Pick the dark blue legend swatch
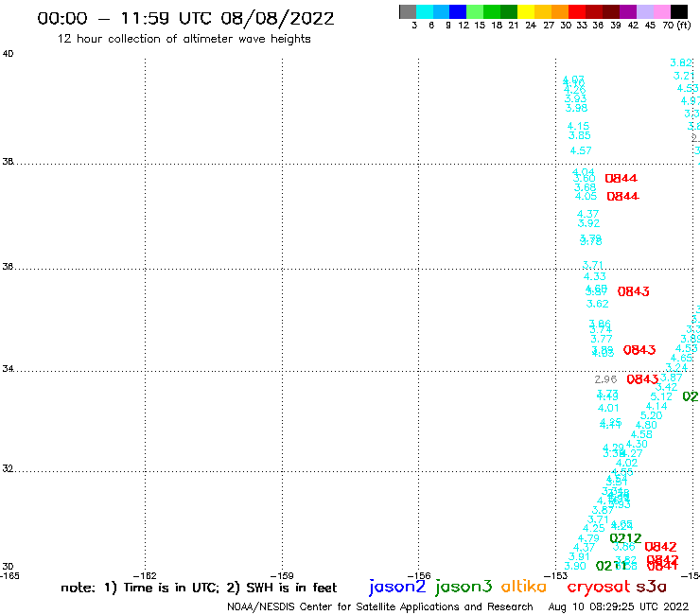700x615 pixels. click(458, 11)
